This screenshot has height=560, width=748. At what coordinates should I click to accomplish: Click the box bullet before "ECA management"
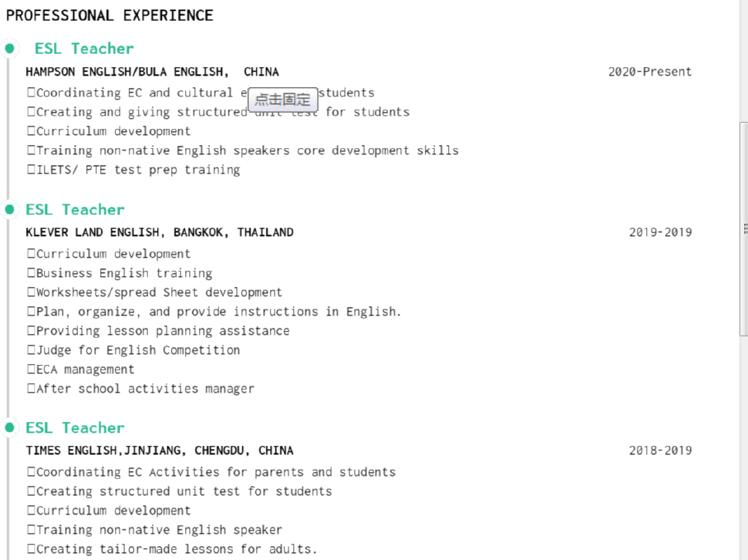coord(32,369)
